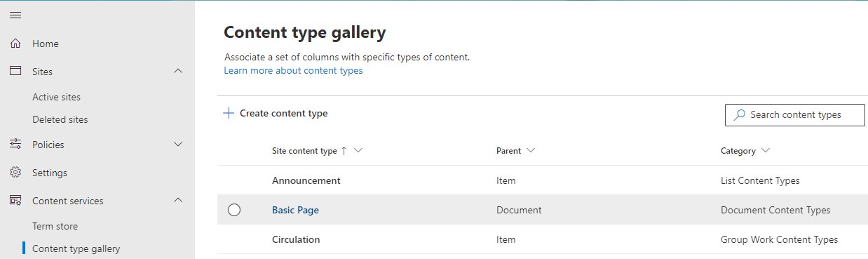Click the magnifier icon in search box

(739, 114)
